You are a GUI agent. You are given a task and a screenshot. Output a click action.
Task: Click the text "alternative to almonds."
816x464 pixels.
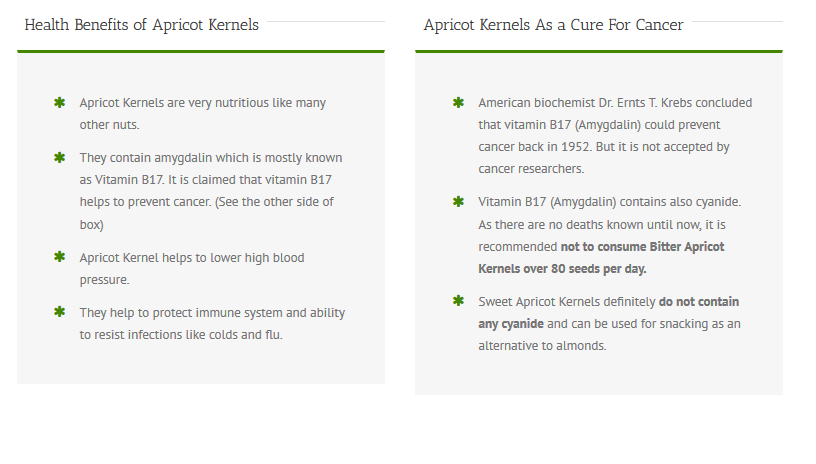pos(542,346)
